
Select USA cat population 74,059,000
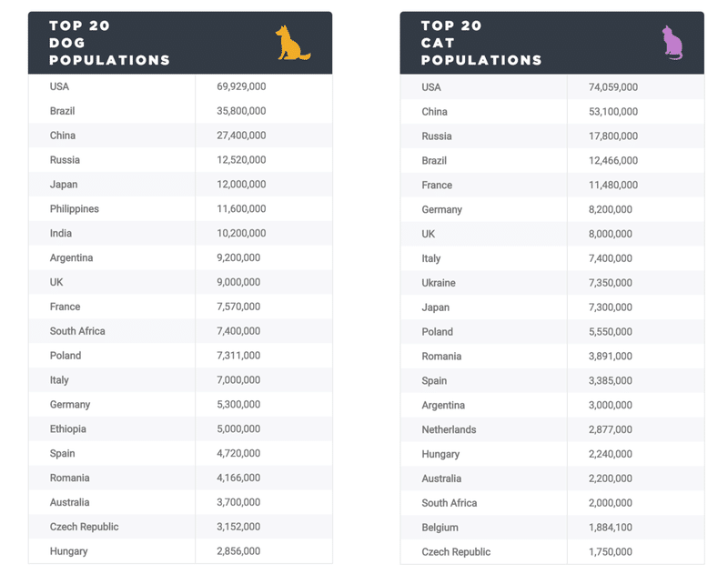pos(613,87)
